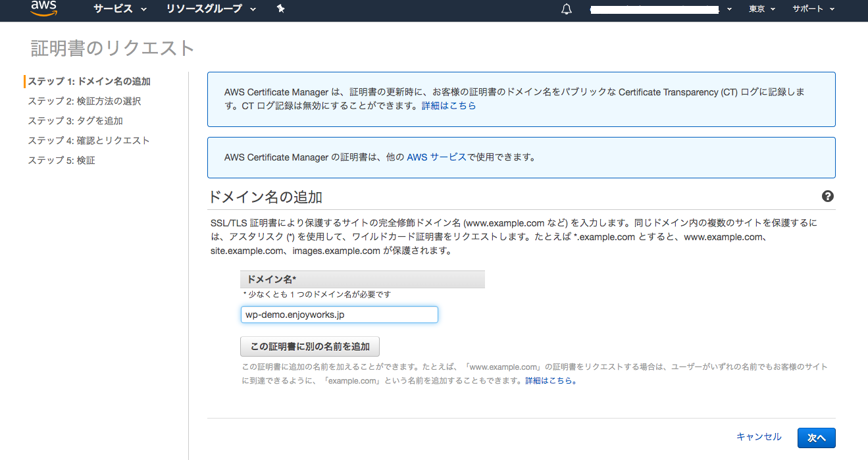868x460 pixels.
Task: Click the ドメイン名の追加 section heading
Action: [265, 197]
